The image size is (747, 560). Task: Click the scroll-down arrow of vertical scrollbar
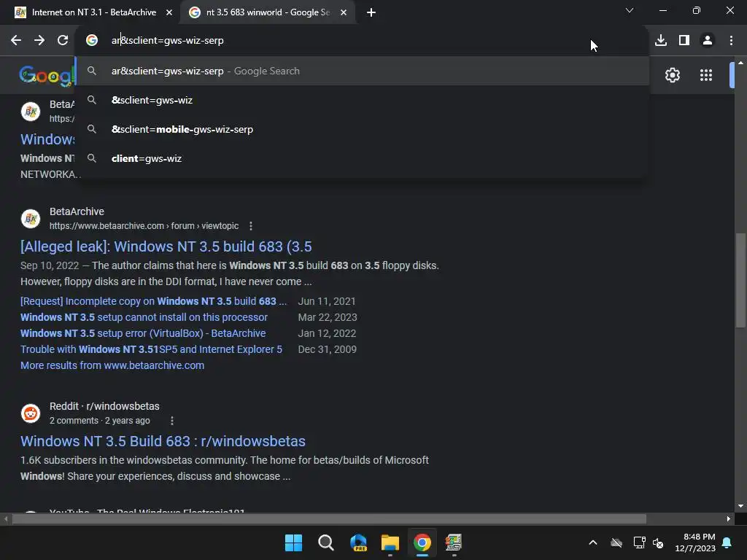(x=740, y=506)
